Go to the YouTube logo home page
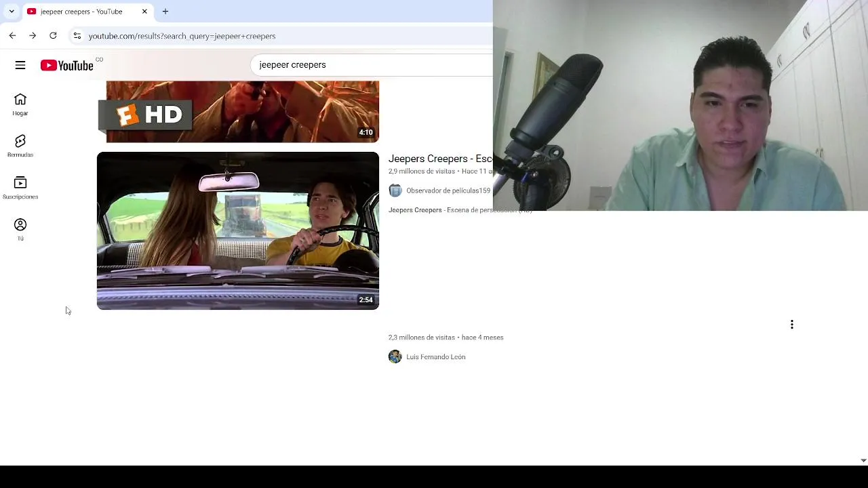This screenshot has width=868, height=488. (66, 65)
